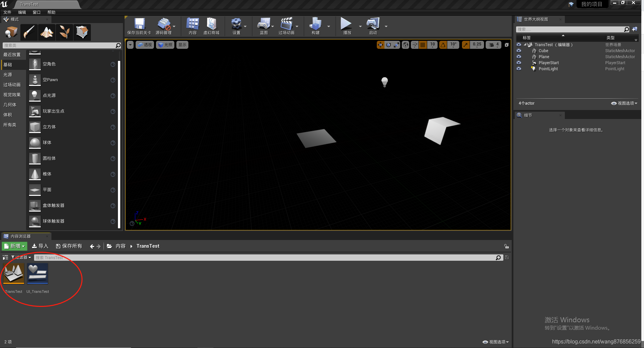Select the light bulb actor in viewport
Viewport: 644px width, 348px height.
pos(384,82)
